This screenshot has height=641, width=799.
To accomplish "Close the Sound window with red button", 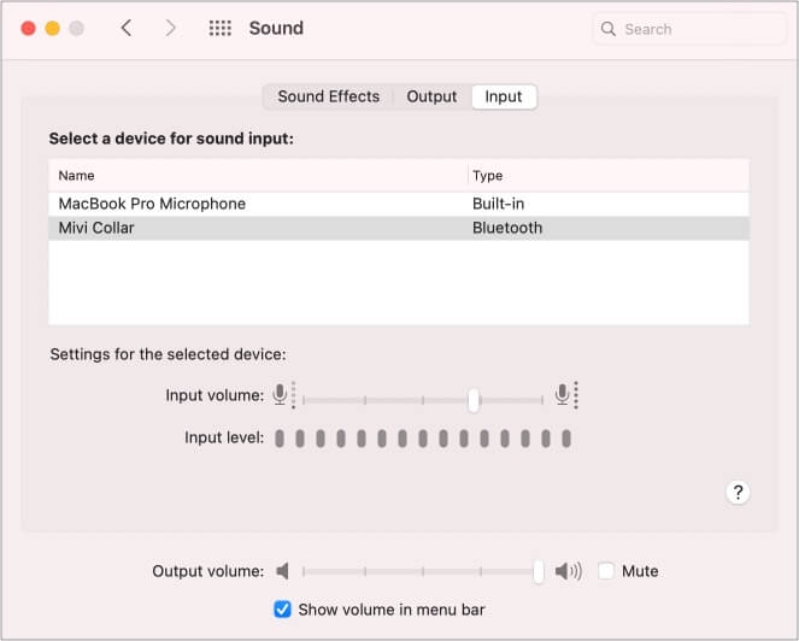I will [29, 28].
